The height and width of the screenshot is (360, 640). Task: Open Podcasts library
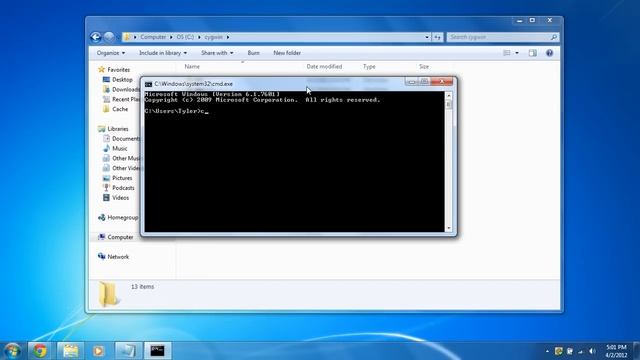pyautogui.click(x=118, y=188)
